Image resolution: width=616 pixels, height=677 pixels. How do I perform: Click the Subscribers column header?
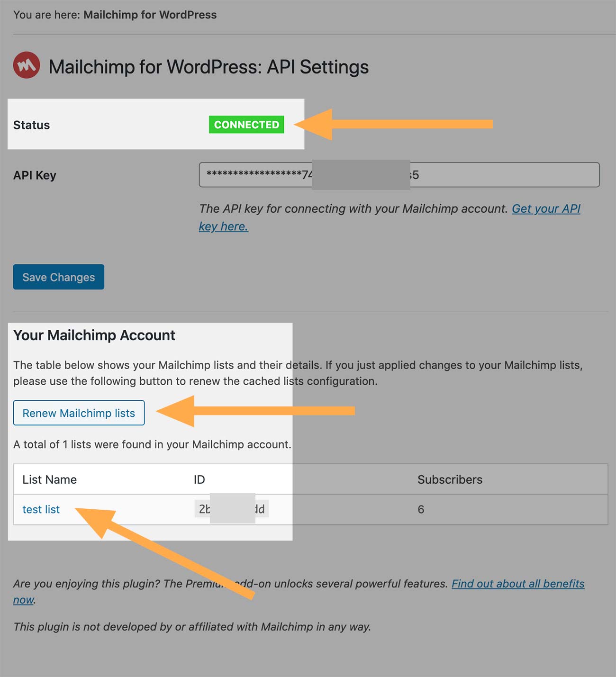449,479
